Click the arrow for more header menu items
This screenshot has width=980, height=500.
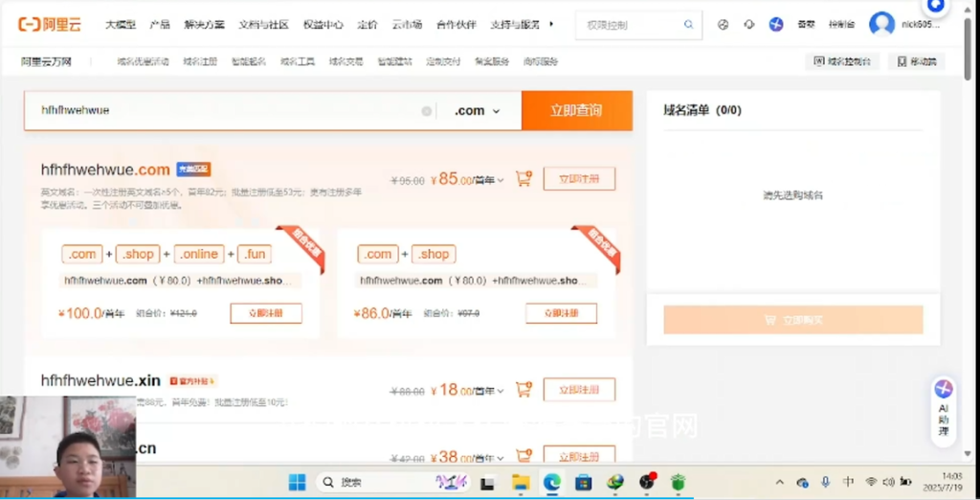point(551,24)
